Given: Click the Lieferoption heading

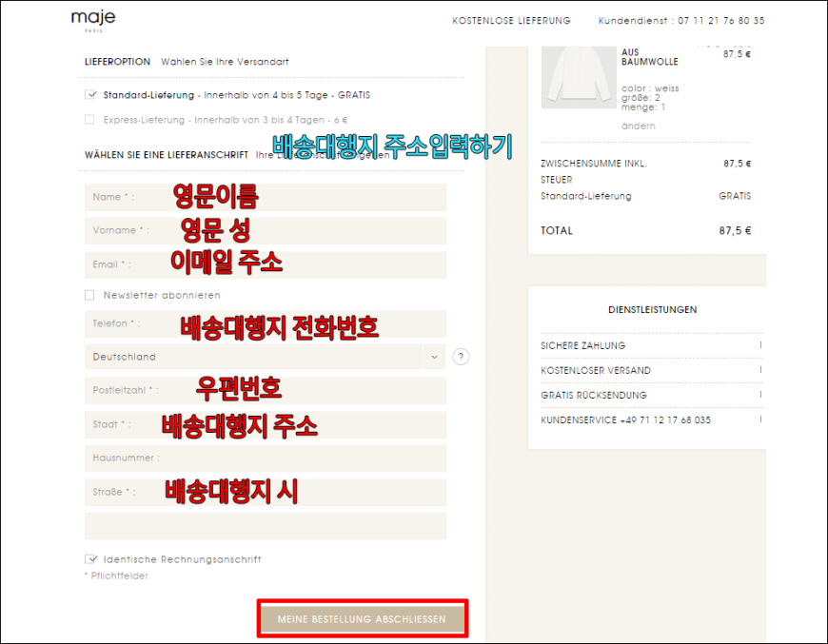Looking at the screenshot, I should coord(117,61).
